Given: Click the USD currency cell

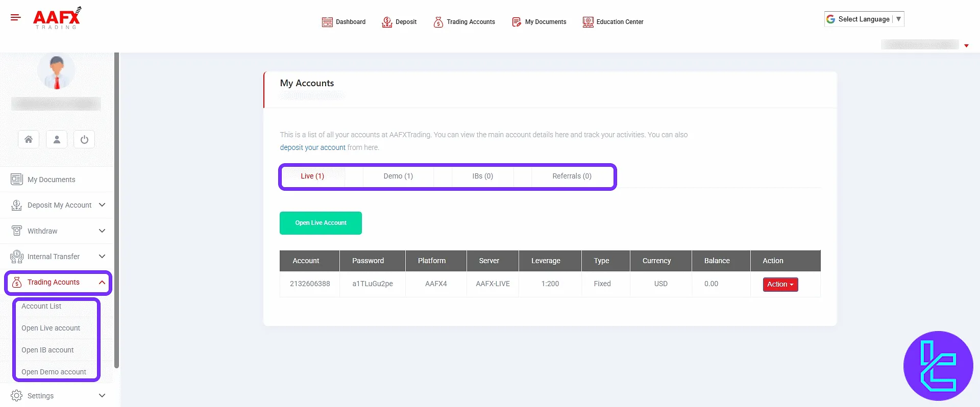Looking at the screenshot, I should coord(661,284).
